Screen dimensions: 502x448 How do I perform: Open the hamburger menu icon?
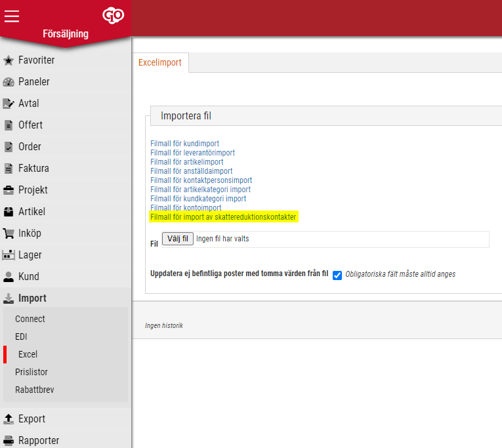[12, 16]
